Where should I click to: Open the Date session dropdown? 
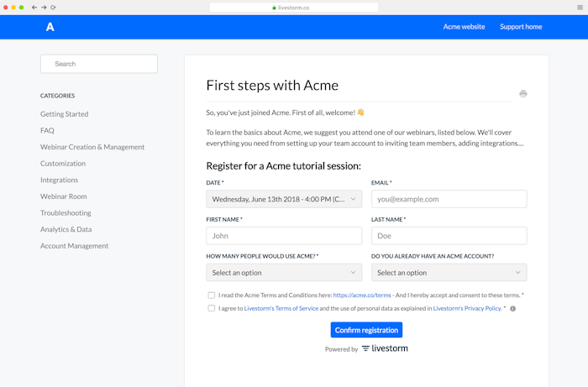tap(284, 200)
